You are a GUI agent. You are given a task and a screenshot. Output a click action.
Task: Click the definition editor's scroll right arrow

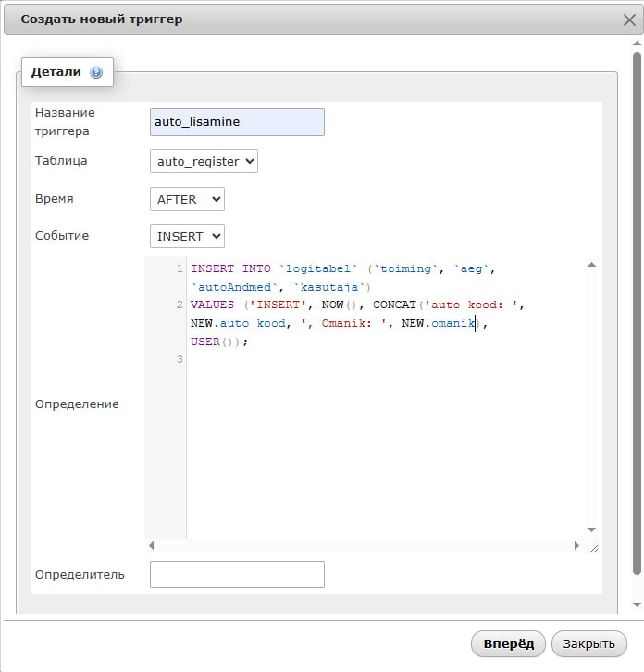tap(576, 546)
